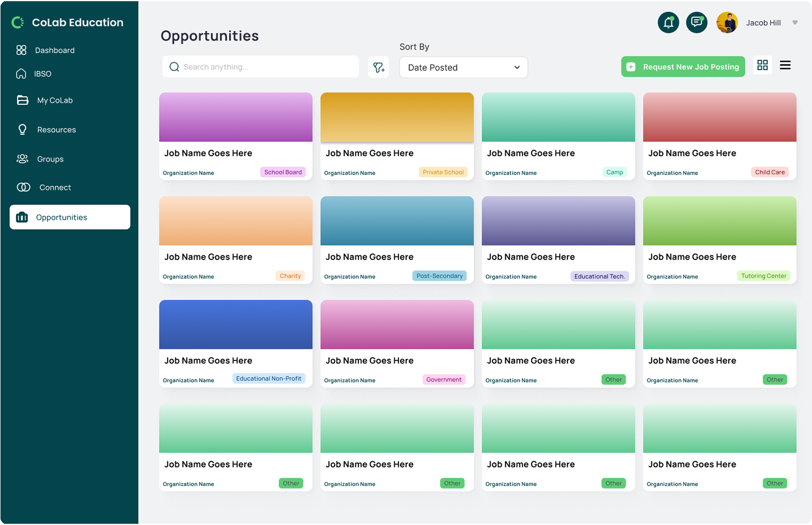
Task: Open the red Child Care card banner
Action: click(x=720, y=117)
